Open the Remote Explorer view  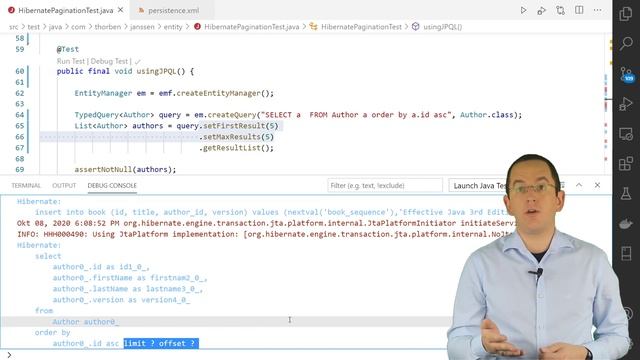click(626, 134)
